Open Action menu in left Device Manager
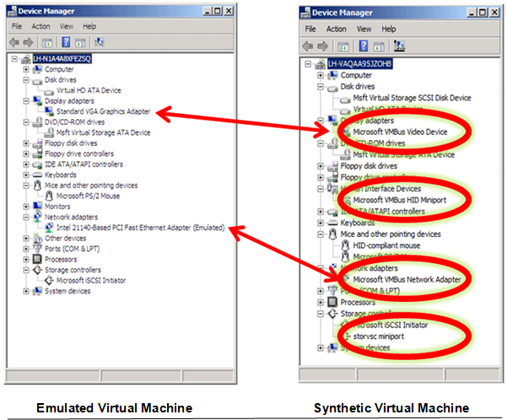The image size is (507, 420). 40,26
